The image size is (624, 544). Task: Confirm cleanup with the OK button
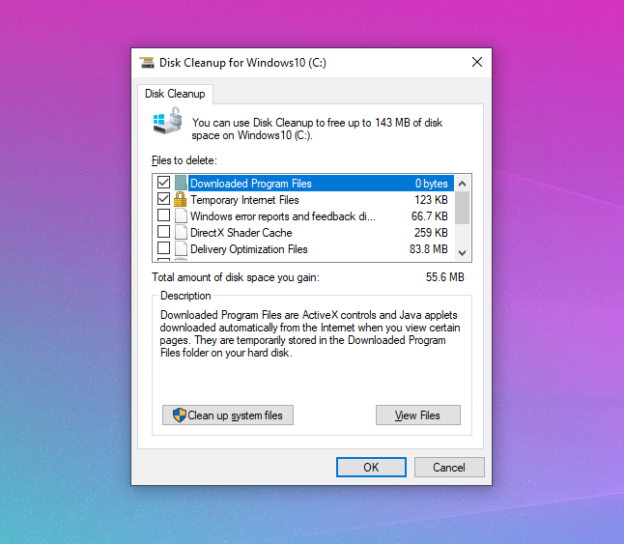[370, 467]
